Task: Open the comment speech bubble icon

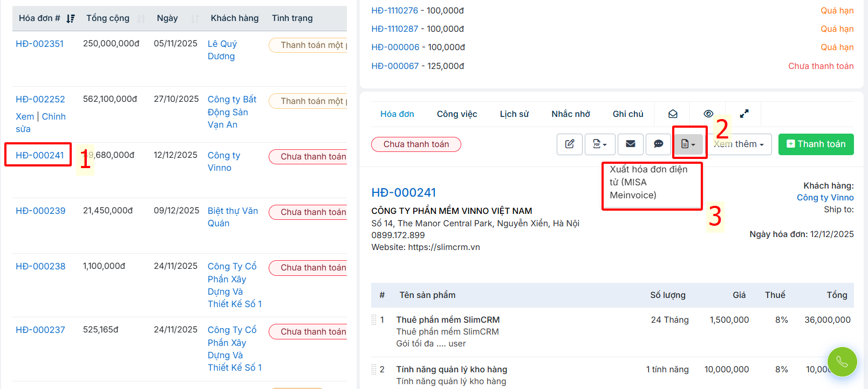Action: (658, 144)
